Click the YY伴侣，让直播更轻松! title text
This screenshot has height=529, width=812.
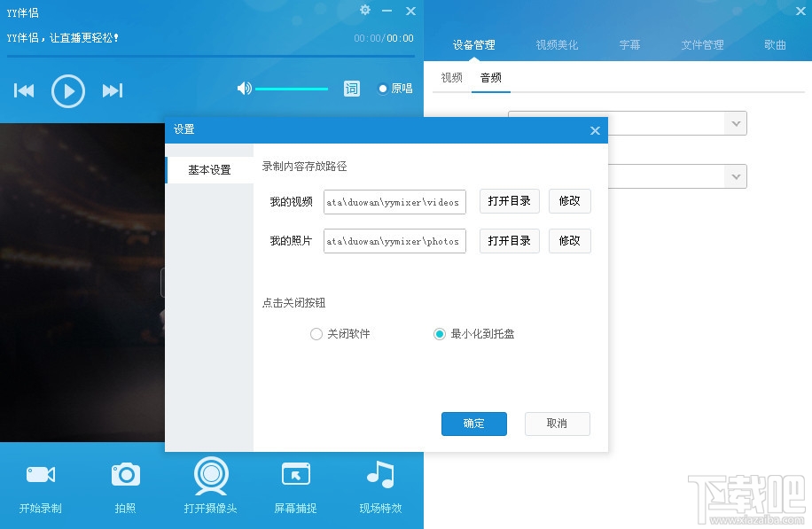(63, 38)
